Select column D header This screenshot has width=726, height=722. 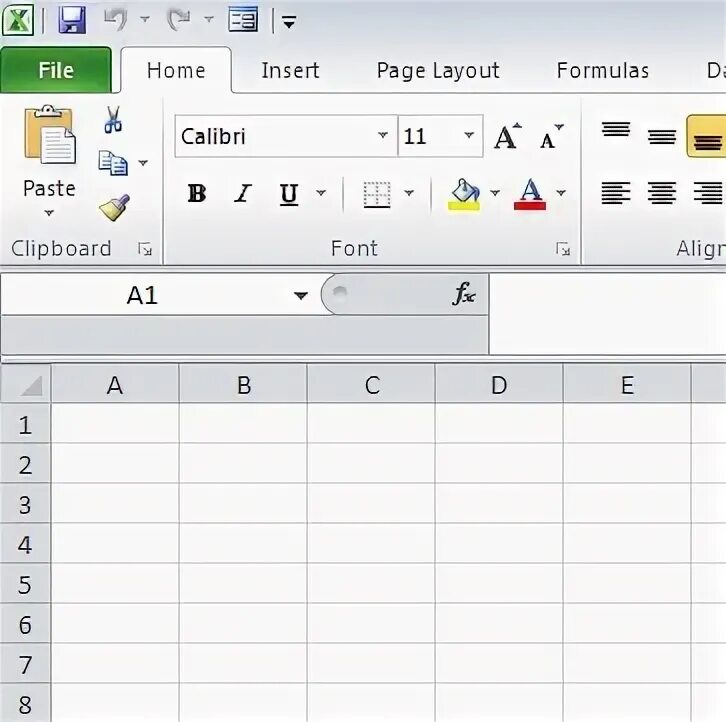500,385
